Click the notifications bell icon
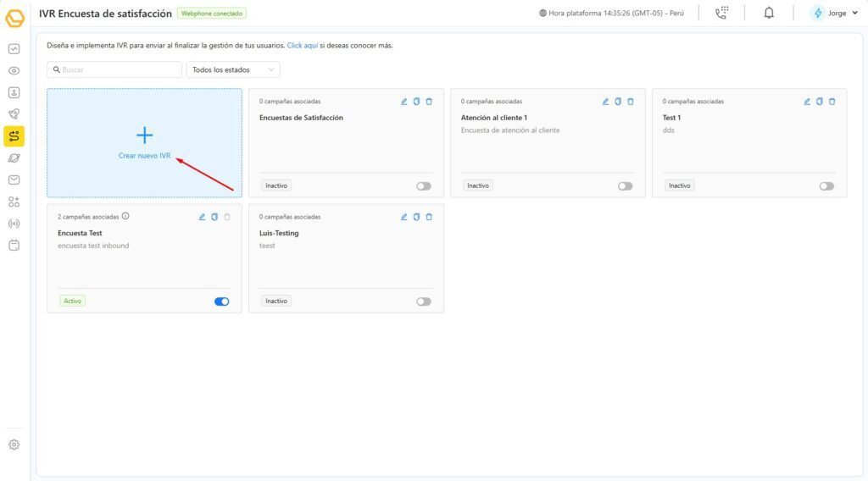The height and width of the screenshot is (481, 868). 769,13
